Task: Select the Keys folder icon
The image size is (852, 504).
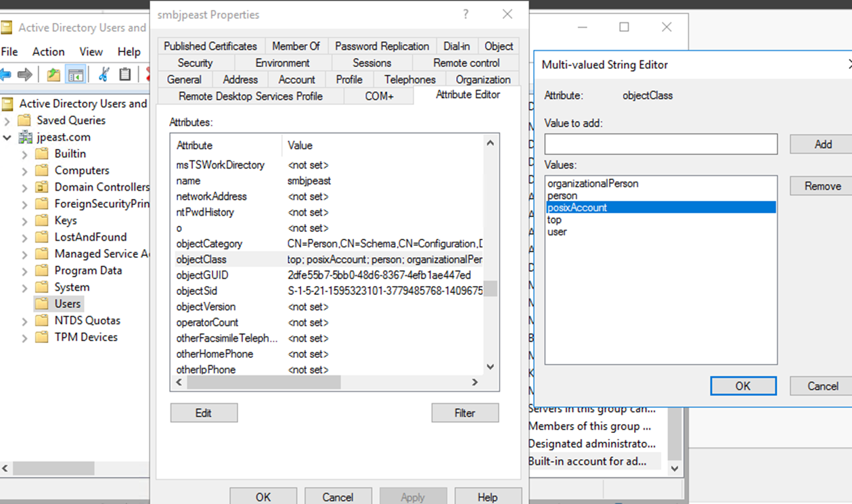Action: click(42, 221)
